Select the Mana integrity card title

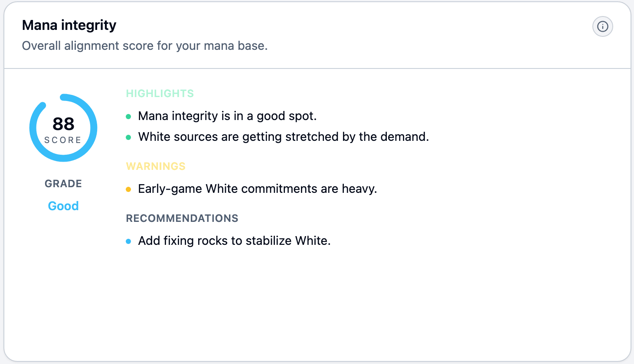69,25
